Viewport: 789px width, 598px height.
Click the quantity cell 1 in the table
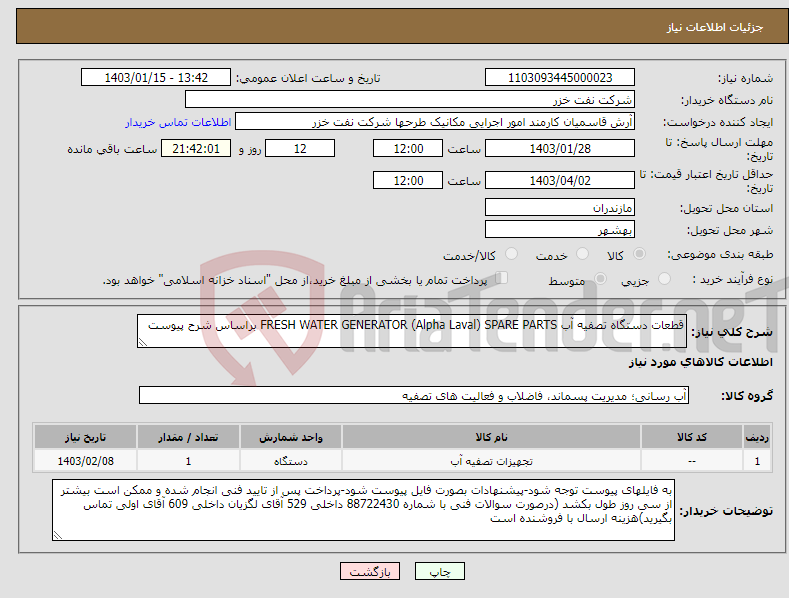[188, 461]
